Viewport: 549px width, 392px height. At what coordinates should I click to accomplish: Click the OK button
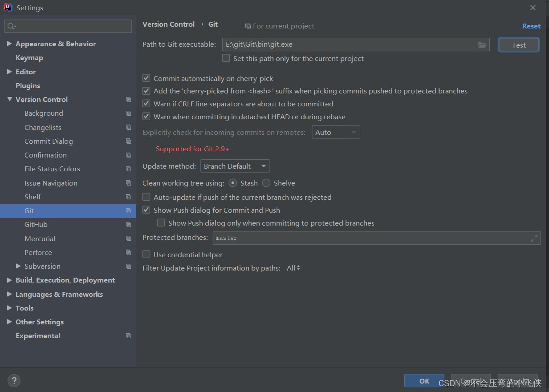(424, 381)
